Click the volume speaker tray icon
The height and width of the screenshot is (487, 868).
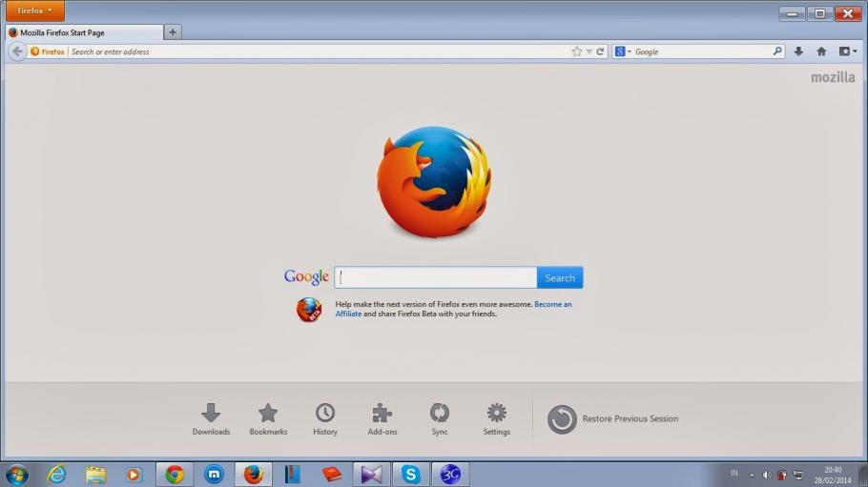coord(767,475)
